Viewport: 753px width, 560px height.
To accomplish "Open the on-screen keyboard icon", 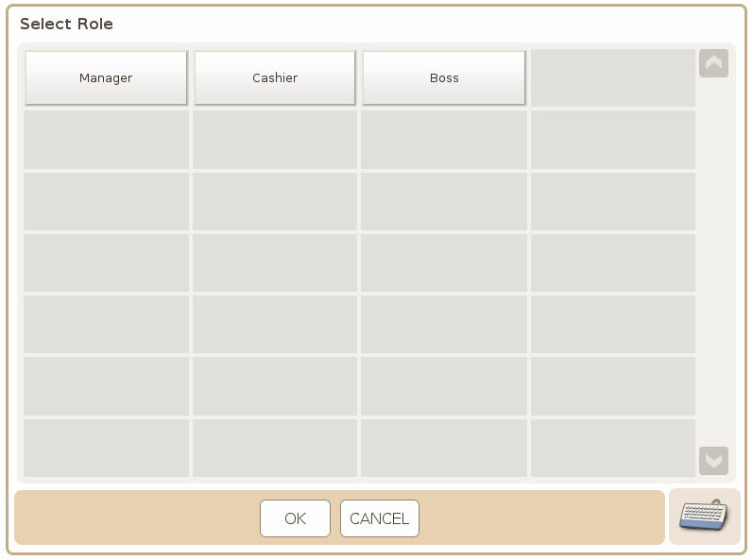I will (x=704, y=516).
